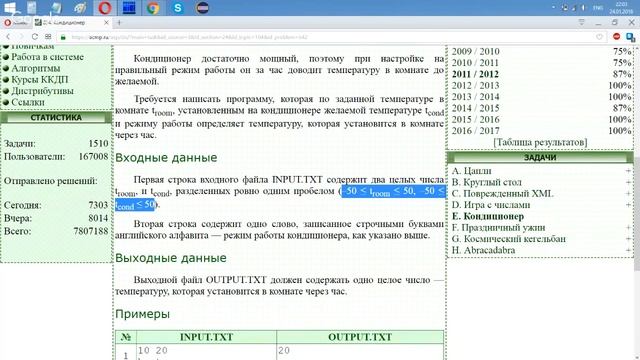
Task: Select season 2011 / 2012
Action: point(476,74)
